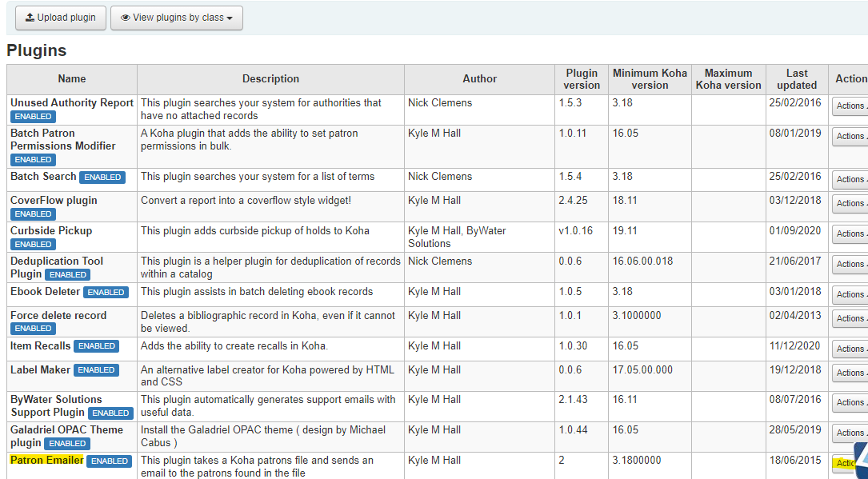
Task: Click the Author column header
Action: [x=479, y=79]
